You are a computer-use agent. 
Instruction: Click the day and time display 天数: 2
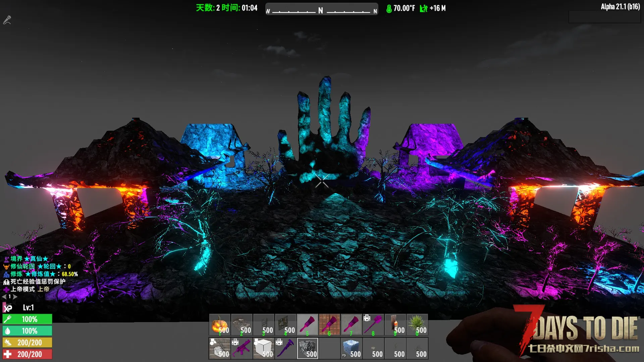[x=227, y=8]
